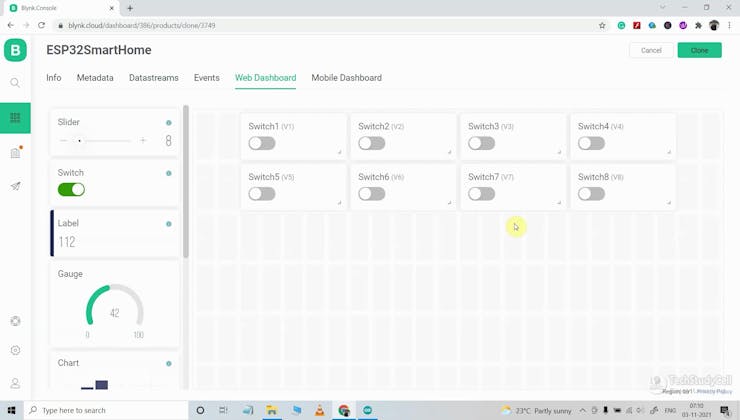Click the info dot on Slider widget
Image resolution: width=740 pixels, height=420 pixels.
coord(168,123)
